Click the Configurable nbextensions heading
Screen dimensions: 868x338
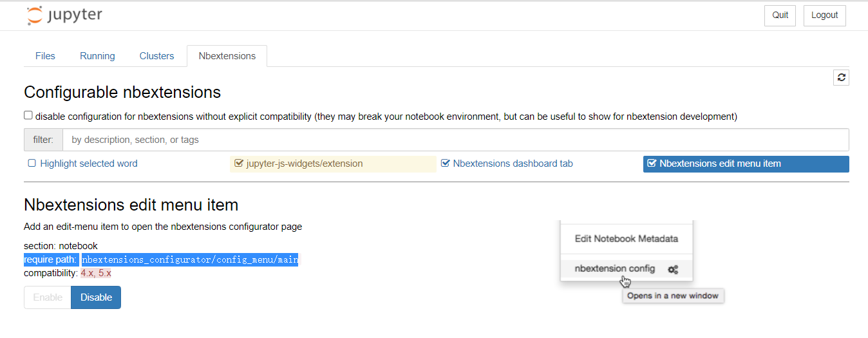[122, 92]
